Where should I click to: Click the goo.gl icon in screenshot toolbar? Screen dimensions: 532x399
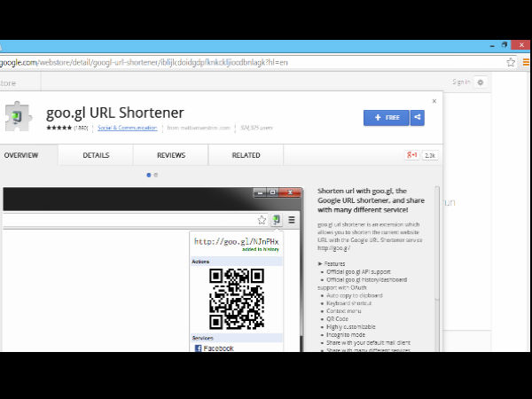pyautogui.click(x=277, y=220)
